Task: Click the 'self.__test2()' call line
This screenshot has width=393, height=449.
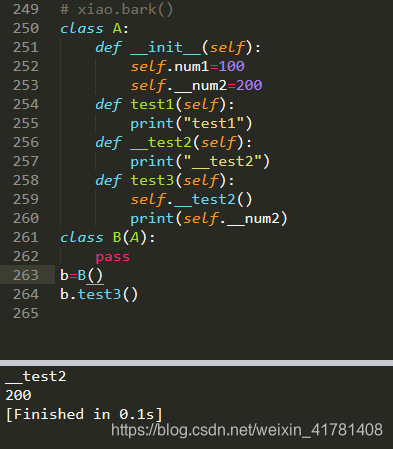Action: click(x=191, y=199)
